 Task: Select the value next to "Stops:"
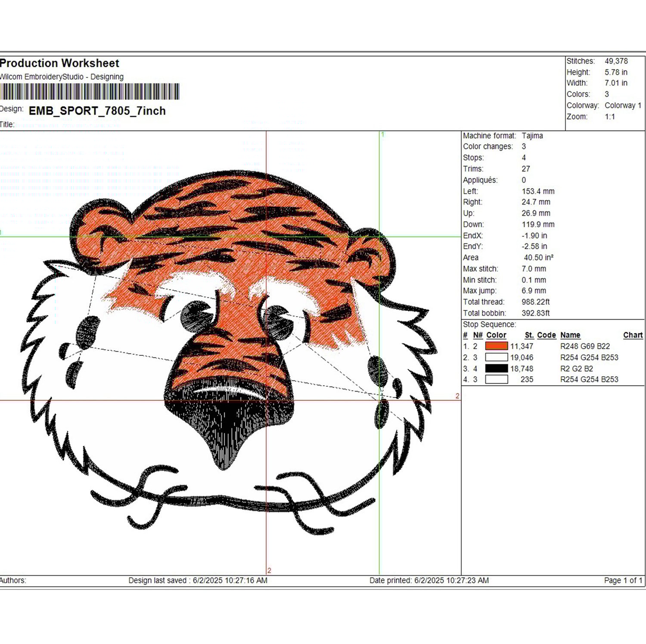tap(524, 158)
